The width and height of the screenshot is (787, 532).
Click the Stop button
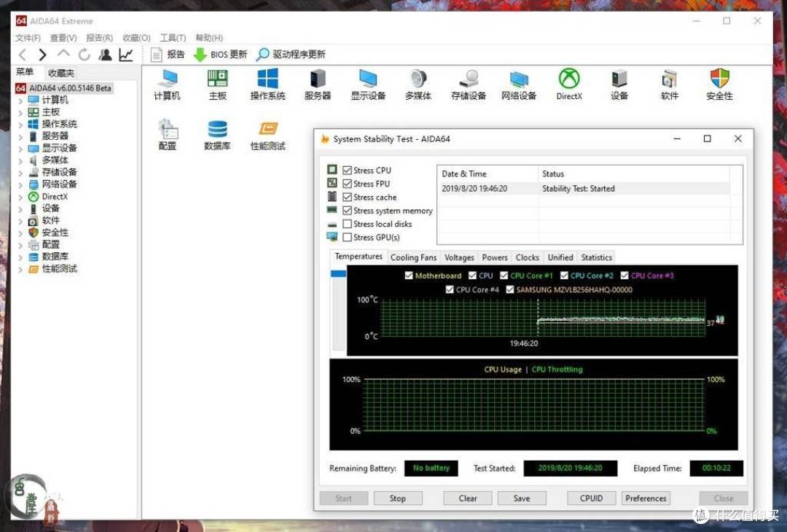398,498
